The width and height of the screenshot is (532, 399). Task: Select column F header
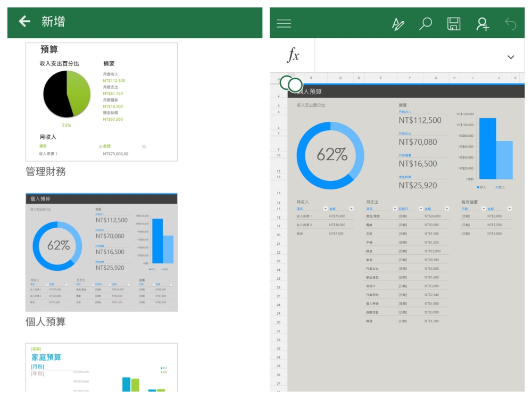tap(411, 78)
